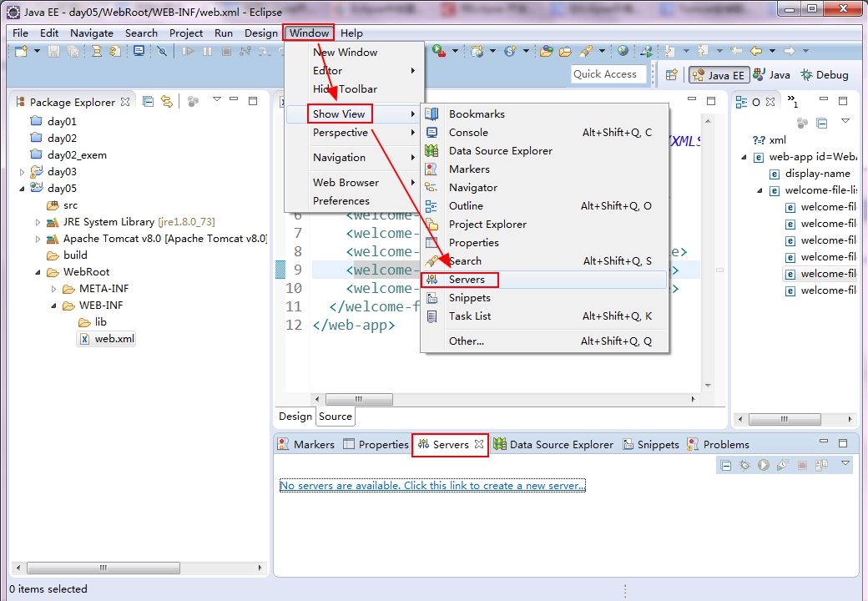This screenshot has width=868, height=601.
Task: Click the editor horizontal scrollbar thumb
Action: click(x=359, y=399)
